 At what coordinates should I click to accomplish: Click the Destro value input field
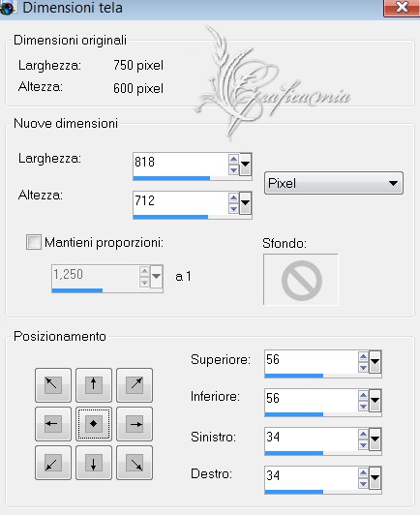pyautogui.click(x=311, y=477)
